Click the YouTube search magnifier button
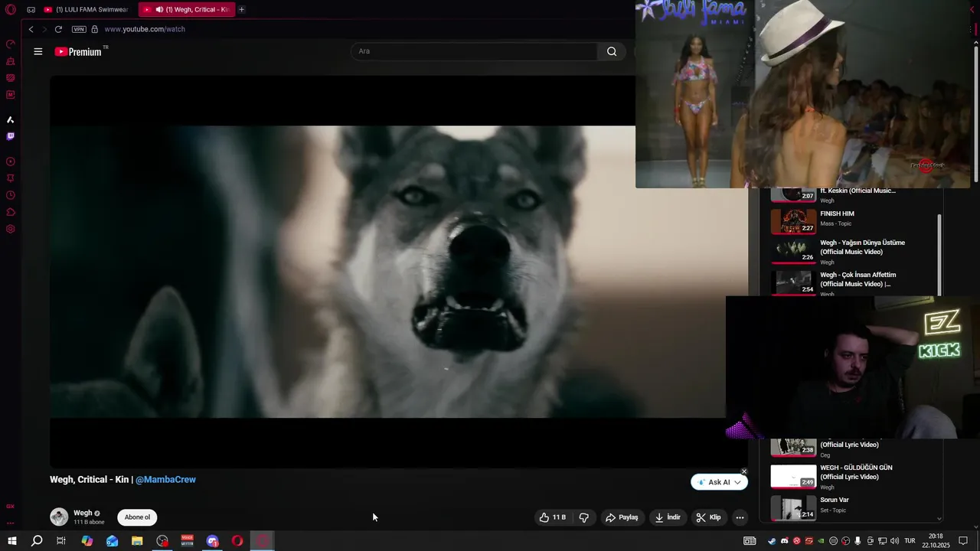The width and height of the screenshot is (980, 551). pyautogui.click(x=612, y=51)
